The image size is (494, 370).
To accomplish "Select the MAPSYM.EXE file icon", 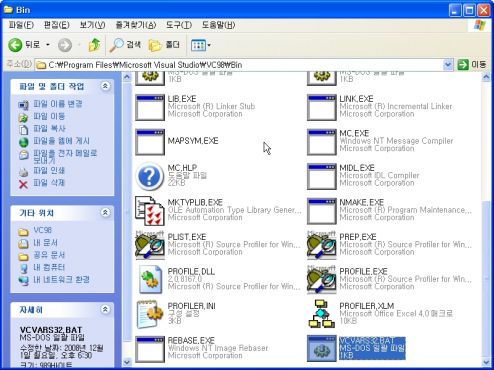I will [x=150, y=142].
